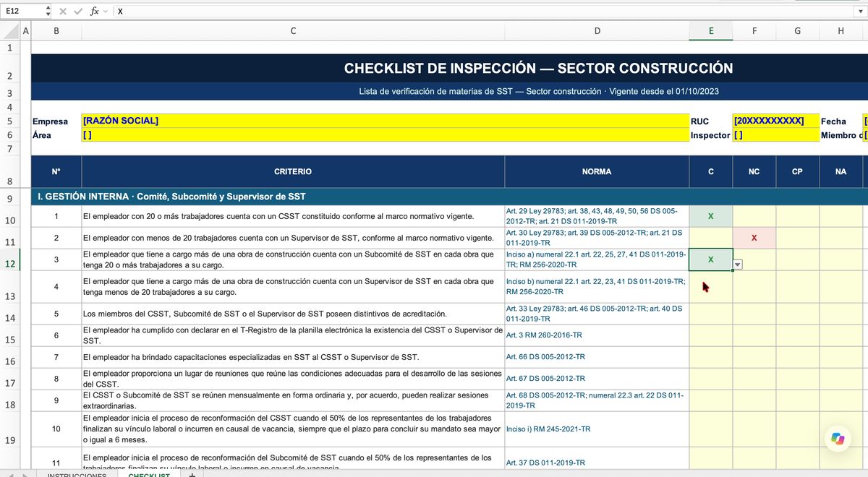868x477 pixels.
Task: Select column F header
Action: click(x=754, y=31)
